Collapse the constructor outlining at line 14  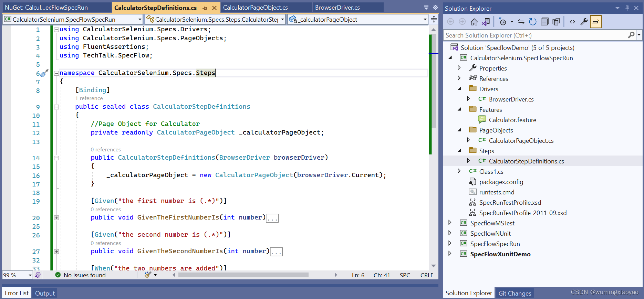[x=56, y=158]
